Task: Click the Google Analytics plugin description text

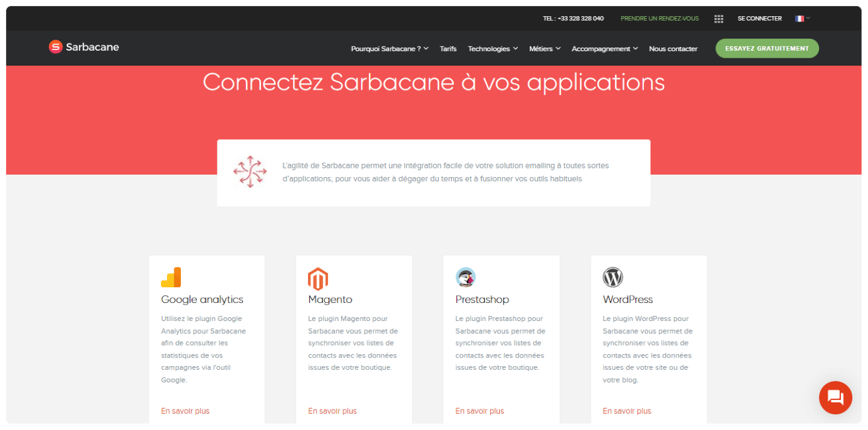Action: 204,349
